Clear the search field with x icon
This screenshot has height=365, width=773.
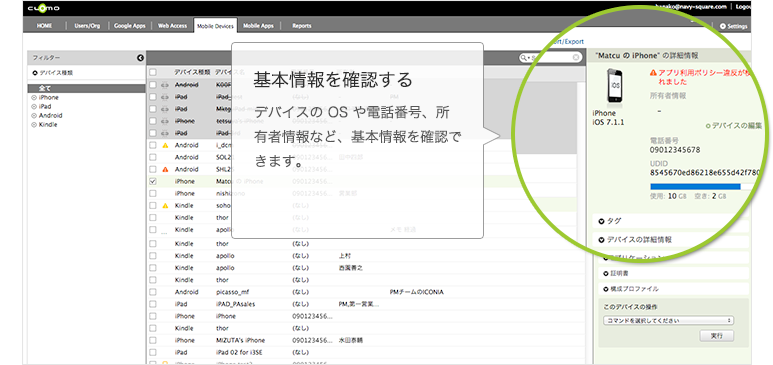click(575, 58)
